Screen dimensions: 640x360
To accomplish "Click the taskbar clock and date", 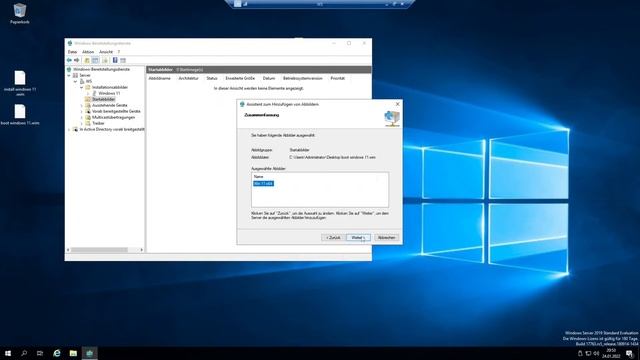I will pos(611,353).
